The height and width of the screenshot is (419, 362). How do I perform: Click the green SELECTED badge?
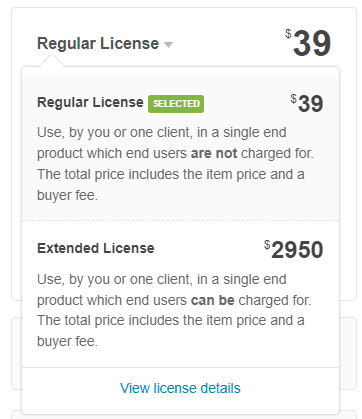point(176,104)
